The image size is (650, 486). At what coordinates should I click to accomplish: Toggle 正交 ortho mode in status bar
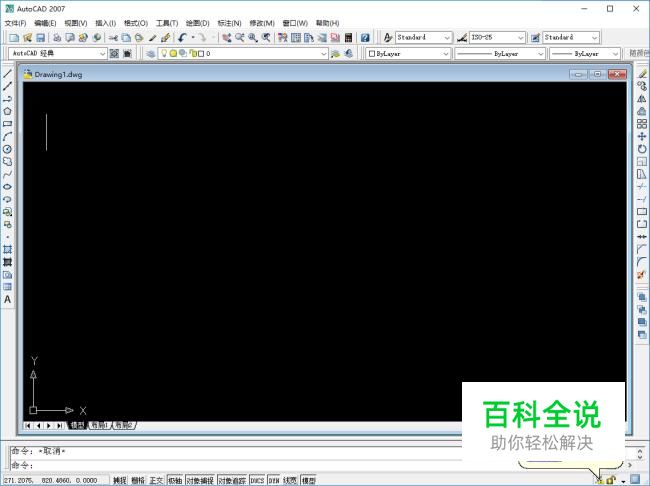[x=156, y=480]
